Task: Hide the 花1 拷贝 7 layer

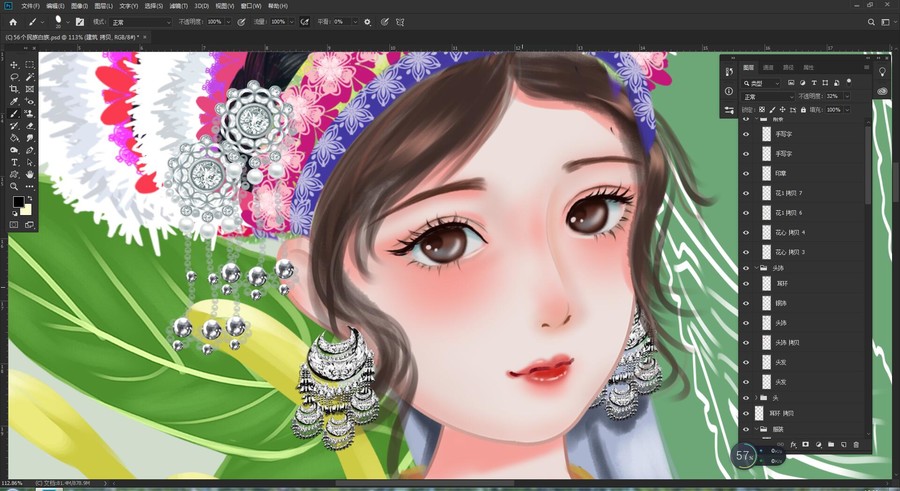Action: point(746,193)
